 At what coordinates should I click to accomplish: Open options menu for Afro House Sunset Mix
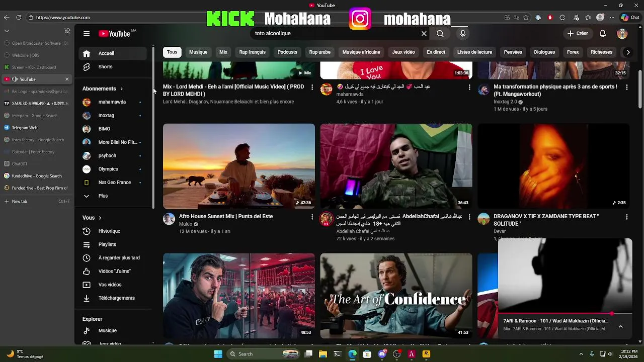[312, 217]
